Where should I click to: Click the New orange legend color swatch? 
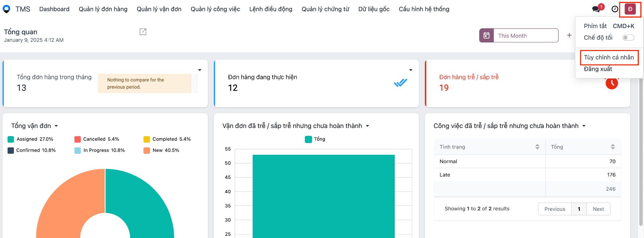pos(147,151)
